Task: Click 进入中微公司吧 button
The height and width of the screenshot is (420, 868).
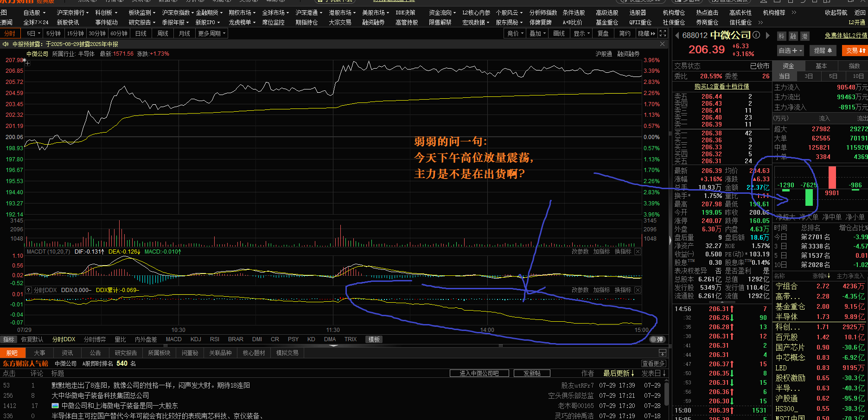Action: click(479, 373)
